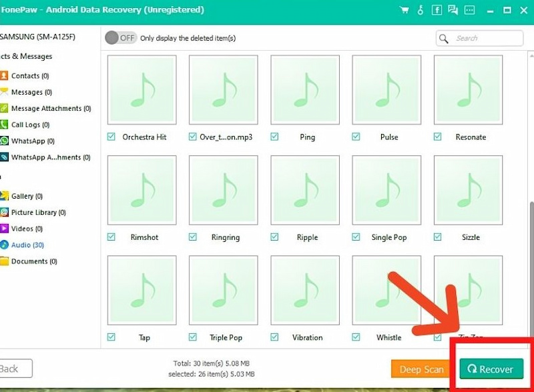Screen dimensions: 534x392
Task: Toggle Only display the deleted items switch
Action: (121, 38)
